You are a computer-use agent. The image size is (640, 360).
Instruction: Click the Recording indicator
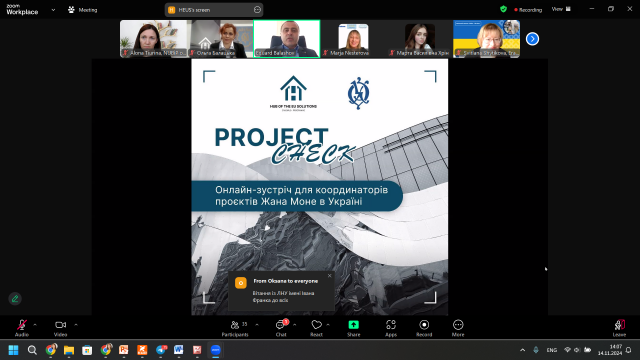point(528,10)
